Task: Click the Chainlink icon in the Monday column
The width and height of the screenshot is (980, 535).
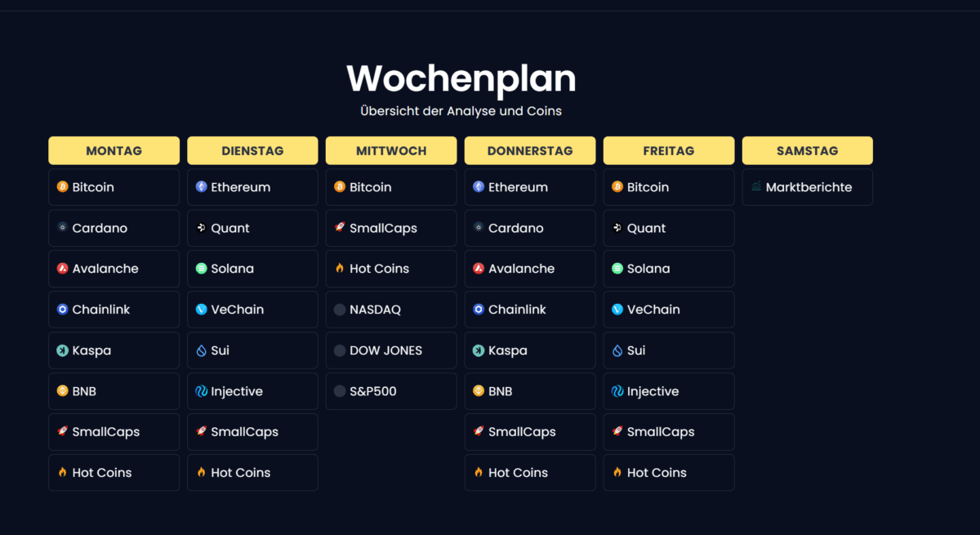Action: pyautogui.click(x=60, y=310)
